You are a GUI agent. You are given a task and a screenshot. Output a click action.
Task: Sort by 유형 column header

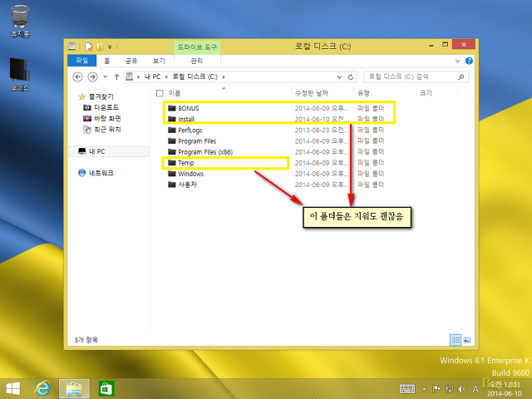[x=363, y=93]
